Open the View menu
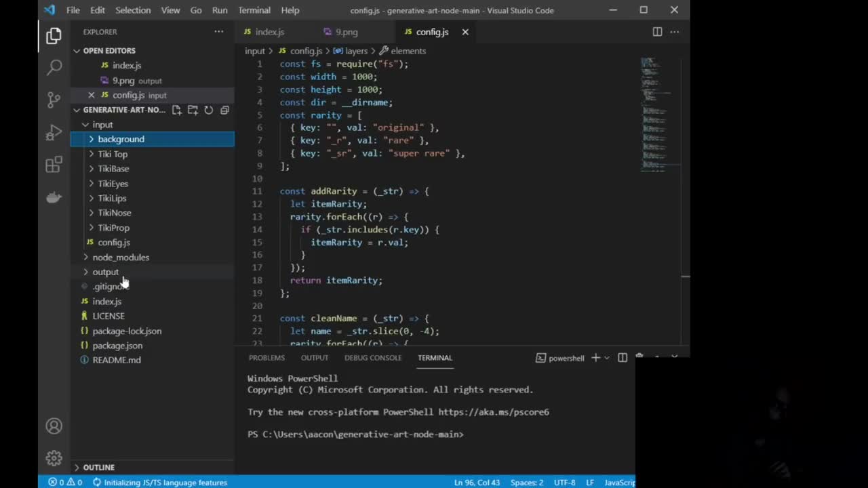 click(x=170, y=10)
